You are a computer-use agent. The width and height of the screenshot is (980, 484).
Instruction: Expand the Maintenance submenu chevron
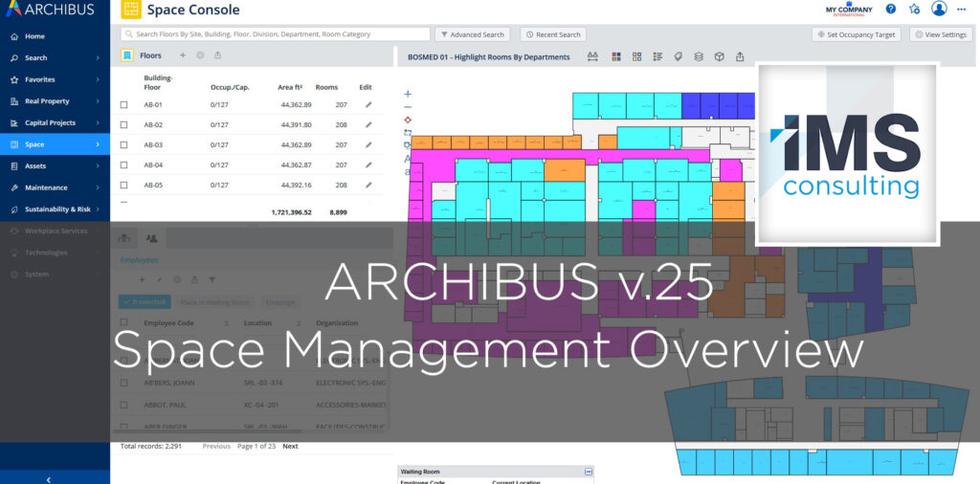(x=98, y=187)
